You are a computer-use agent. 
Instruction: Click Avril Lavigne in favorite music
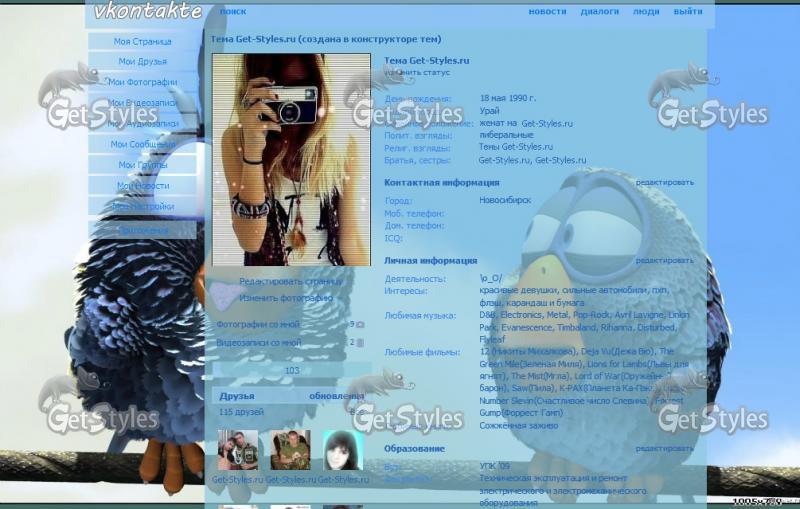[x=639, y=315]
